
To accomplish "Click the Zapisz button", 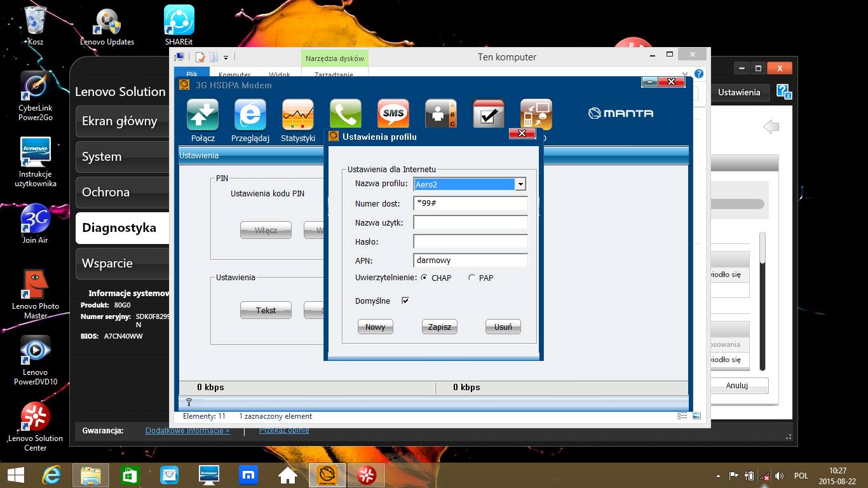I will click(x=440, y=327).
